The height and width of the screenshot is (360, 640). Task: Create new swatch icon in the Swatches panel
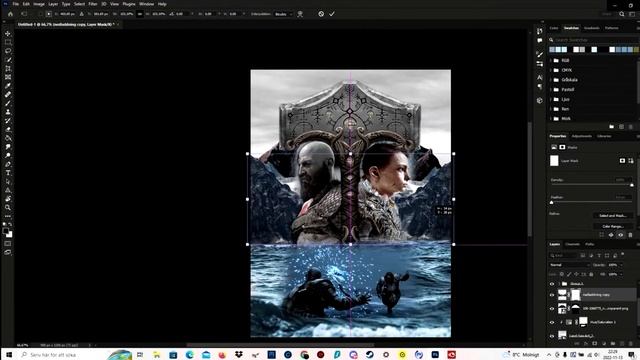(x=621, y=127)
